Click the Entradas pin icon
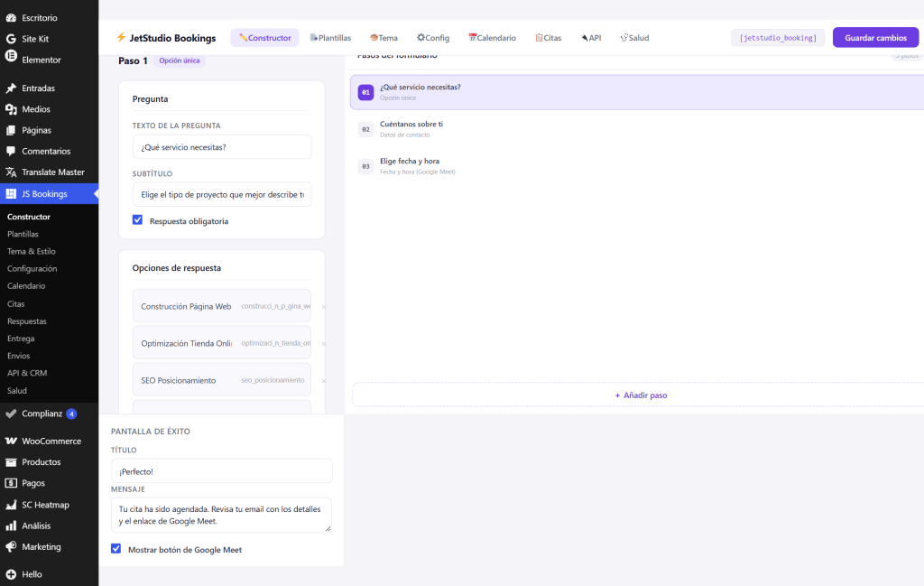The width and height of the screenshot is (924, 586). pos(11,88)
